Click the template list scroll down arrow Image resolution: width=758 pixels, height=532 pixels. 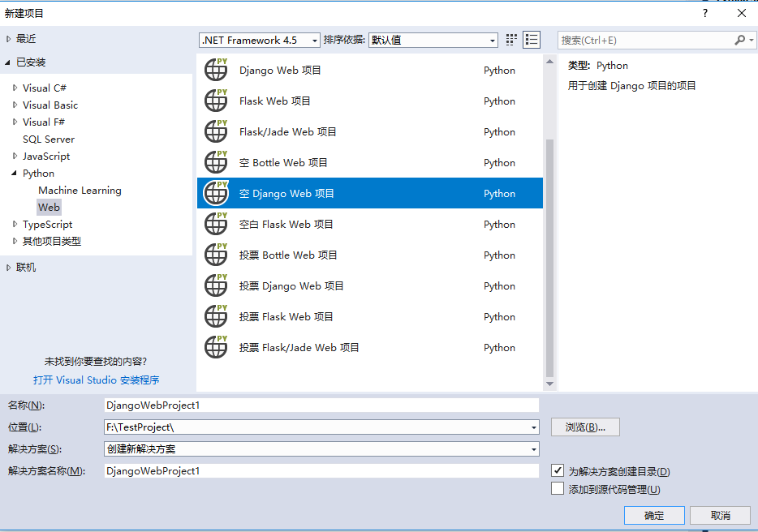click(549, 384)
